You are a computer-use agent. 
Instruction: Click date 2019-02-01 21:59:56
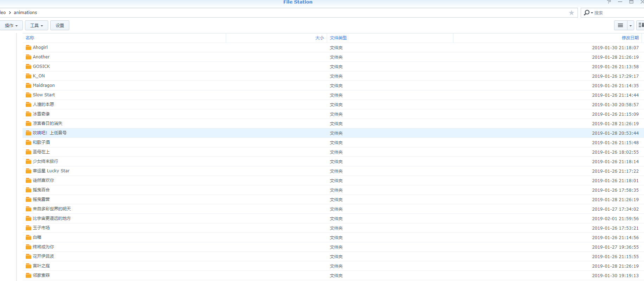(615, 219)
